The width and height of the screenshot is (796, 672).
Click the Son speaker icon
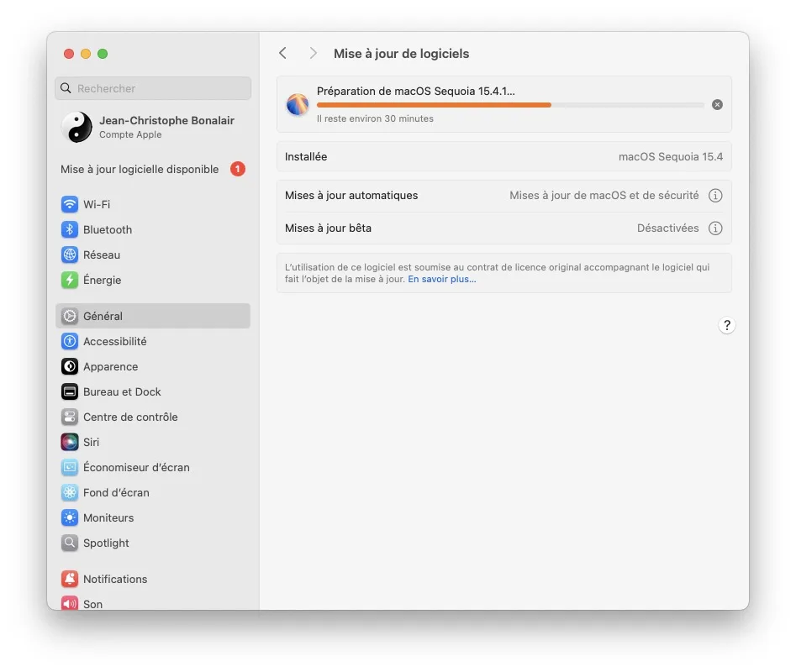[x=70, y=603]
